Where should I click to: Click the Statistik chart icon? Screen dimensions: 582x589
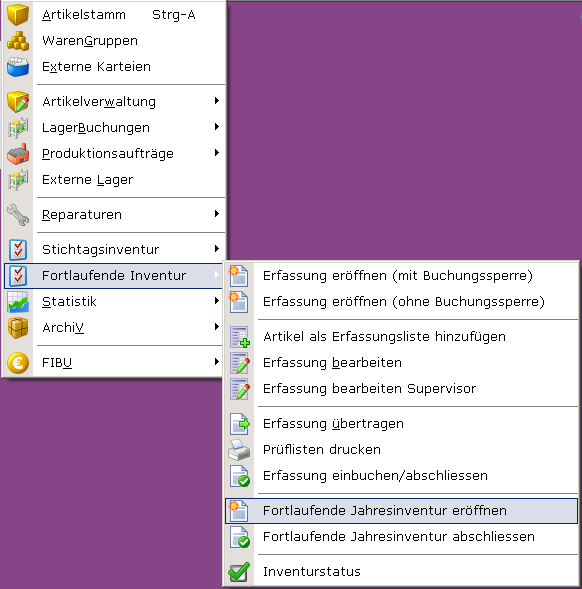(x=18, y=302)
